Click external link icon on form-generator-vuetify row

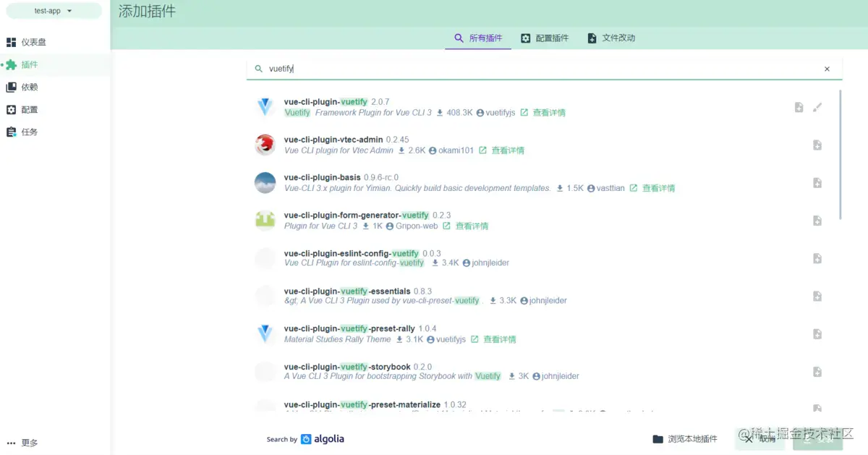click(x=447, y=226)
